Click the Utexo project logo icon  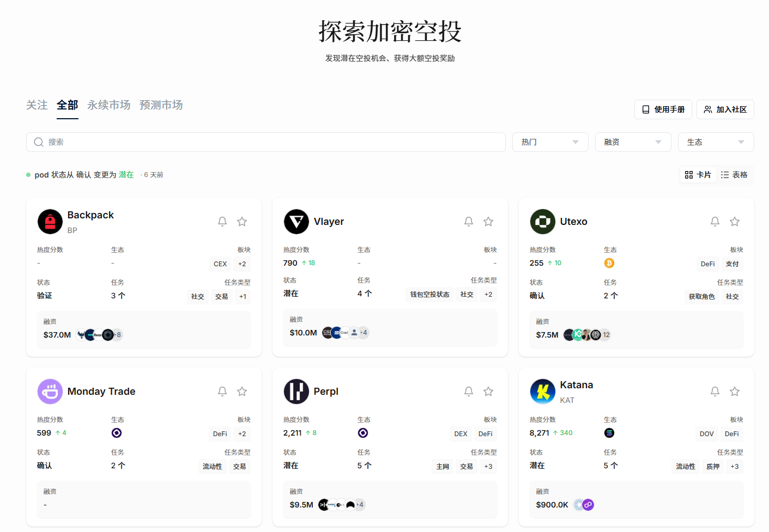click(543, 222)
